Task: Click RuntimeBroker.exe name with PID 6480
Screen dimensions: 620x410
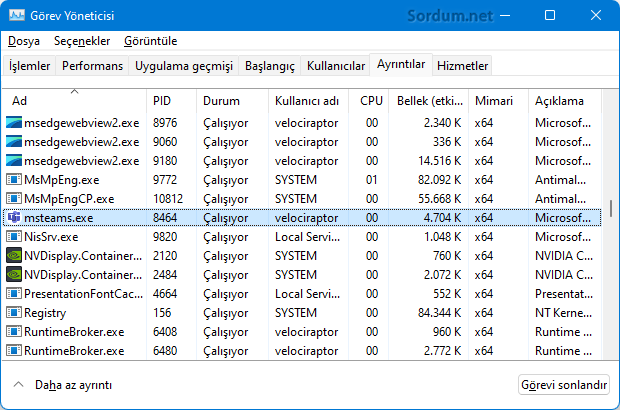Action: tap(74, 351)
